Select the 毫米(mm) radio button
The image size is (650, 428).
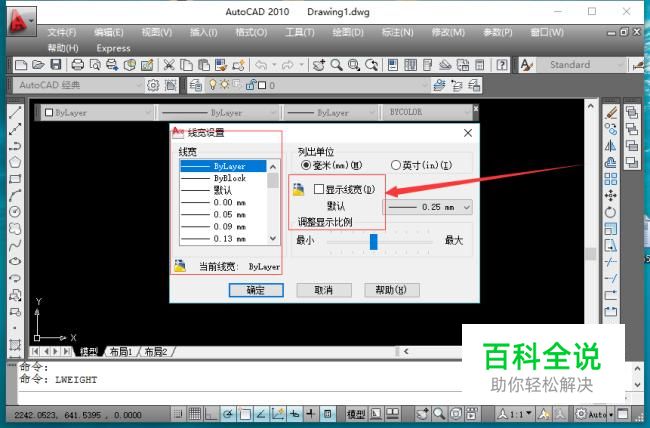(x=306, y=165)
